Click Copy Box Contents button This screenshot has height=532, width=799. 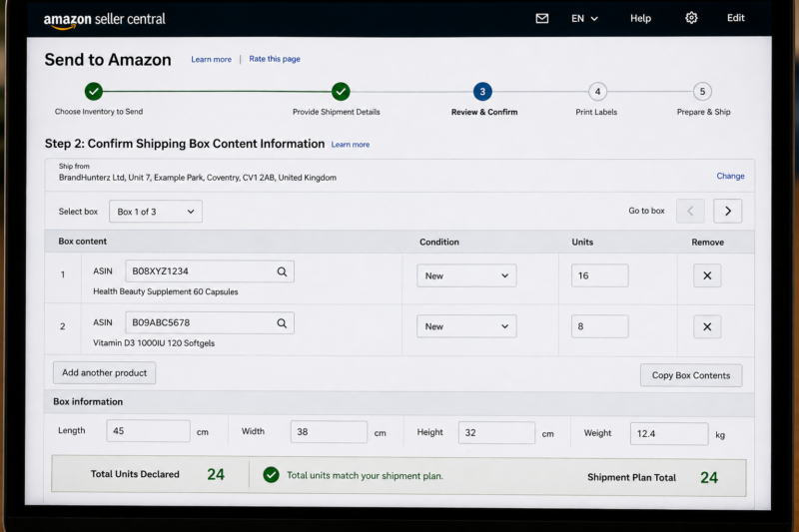pyautogui.click(x=691, y=375)
